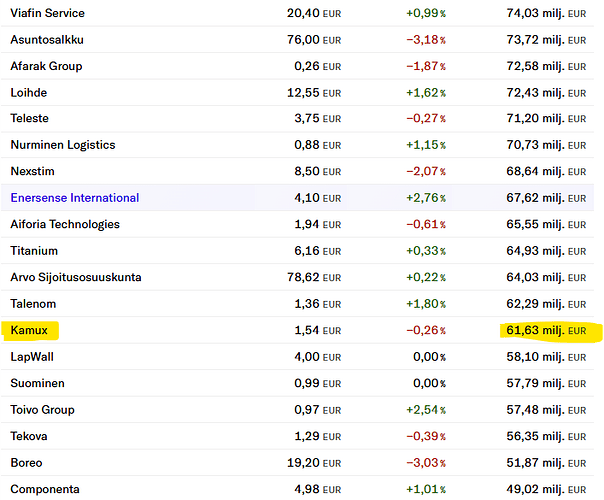
Task: Open the Aiforia Technologies stock link
Action: pos(65,224)
